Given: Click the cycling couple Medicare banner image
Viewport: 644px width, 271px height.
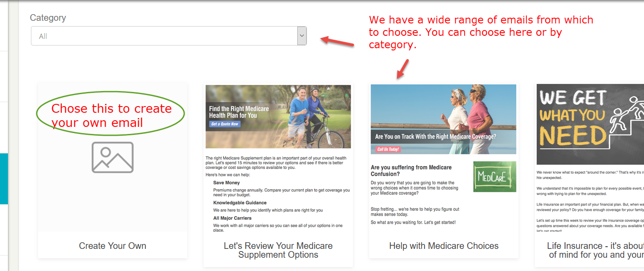Looking at the screenshot, I should (x=278, y=117).
